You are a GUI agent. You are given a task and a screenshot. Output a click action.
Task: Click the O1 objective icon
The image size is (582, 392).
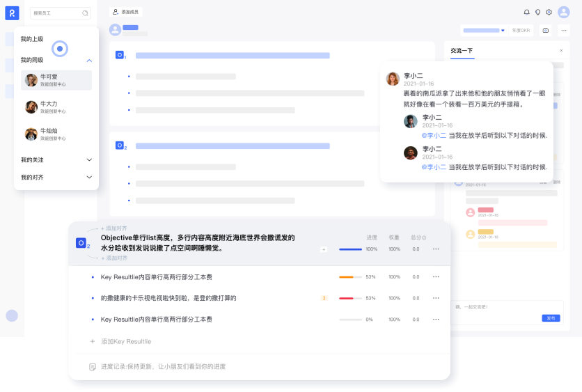click(120, 55)
